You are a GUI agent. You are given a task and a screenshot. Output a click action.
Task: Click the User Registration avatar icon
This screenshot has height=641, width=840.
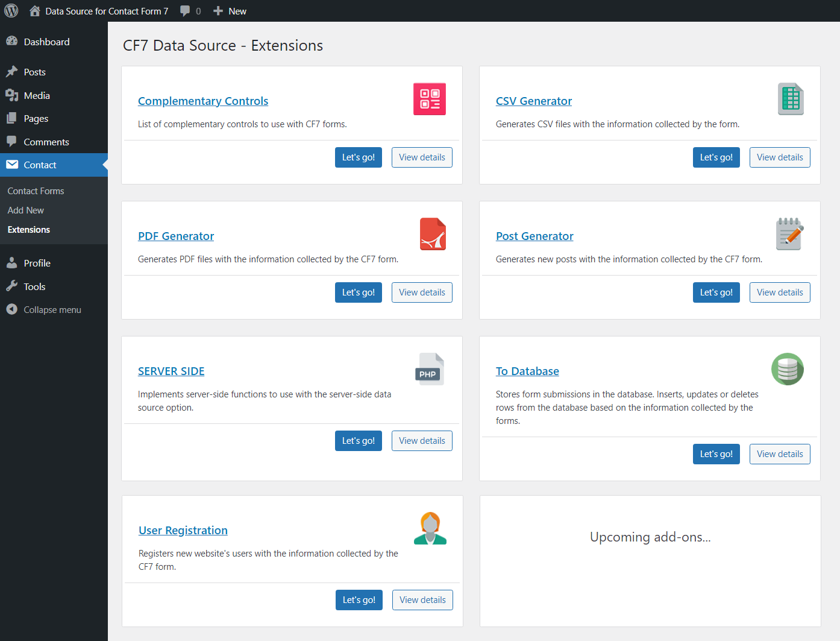coord(430,528)
